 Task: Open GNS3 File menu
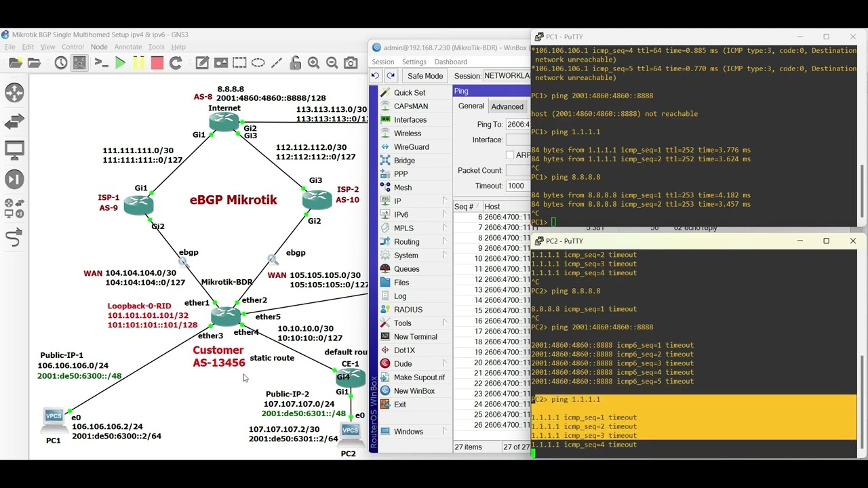(x=10, y=47)
